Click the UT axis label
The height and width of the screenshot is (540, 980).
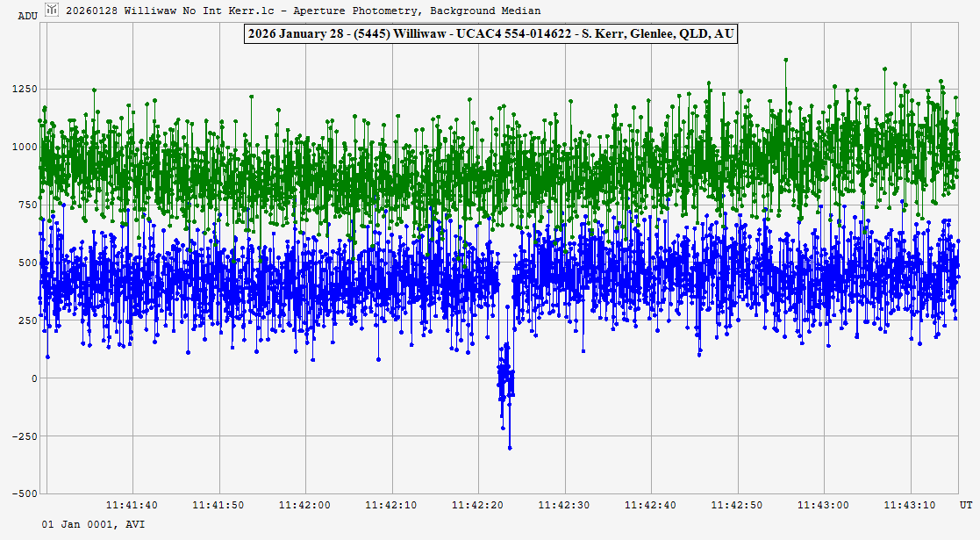pyautogui.click(x=965, y=505)
